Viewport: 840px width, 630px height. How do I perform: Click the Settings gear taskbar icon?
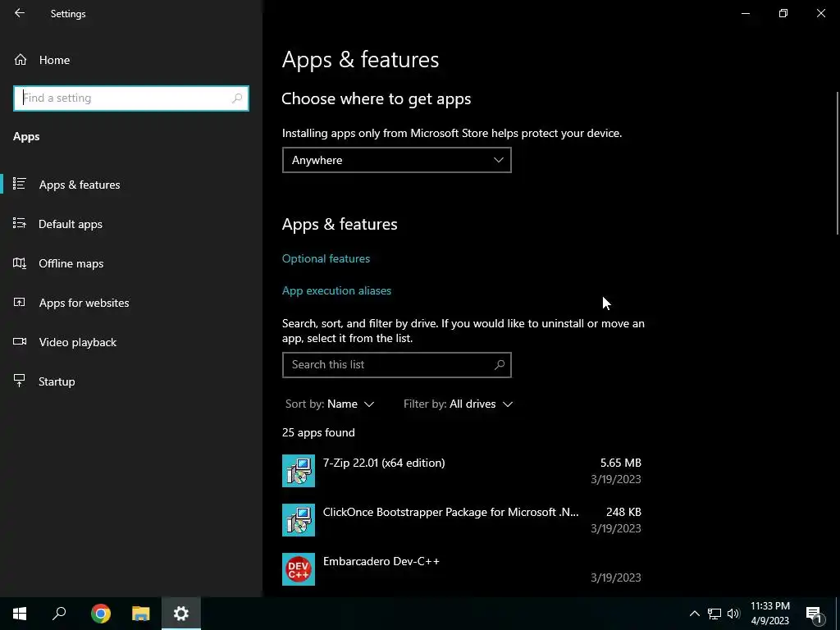pos(181,614)
